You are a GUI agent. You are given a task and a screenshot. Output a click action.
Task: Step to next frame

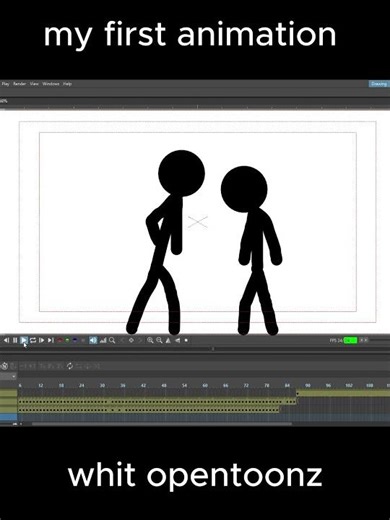tap(41, 340)
